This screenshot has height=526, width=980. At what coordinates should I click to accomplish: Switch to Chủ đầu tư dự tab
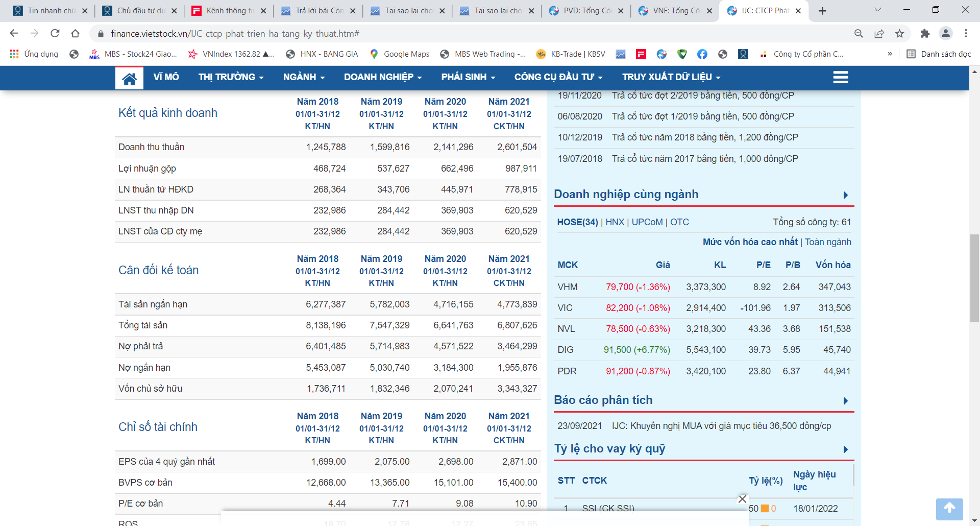coord(140,11)
